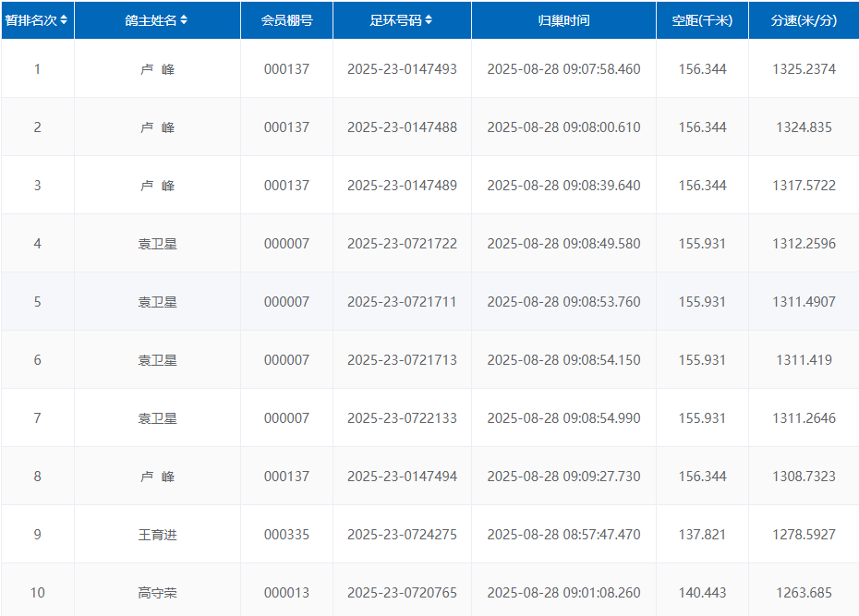859x616 pixels.
Task: Click speed value 1325.2374
Action: [804, 69]
